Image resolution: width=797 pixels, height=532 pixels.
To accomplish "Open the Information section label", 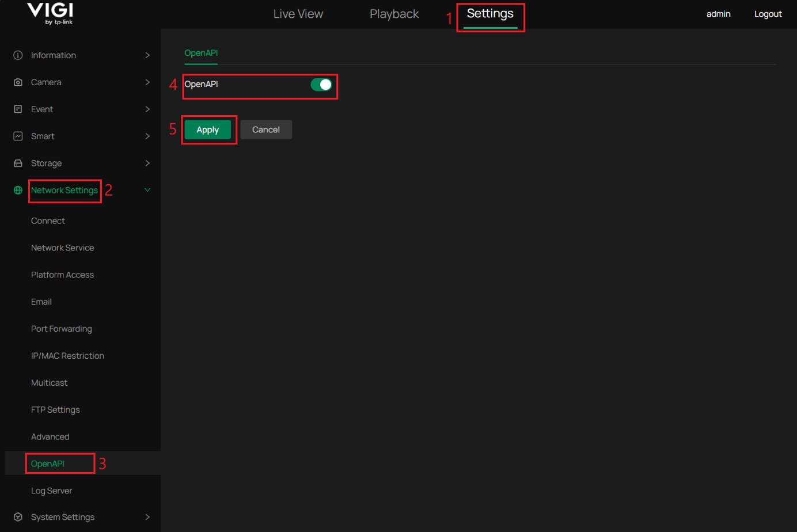I will 54,55.
